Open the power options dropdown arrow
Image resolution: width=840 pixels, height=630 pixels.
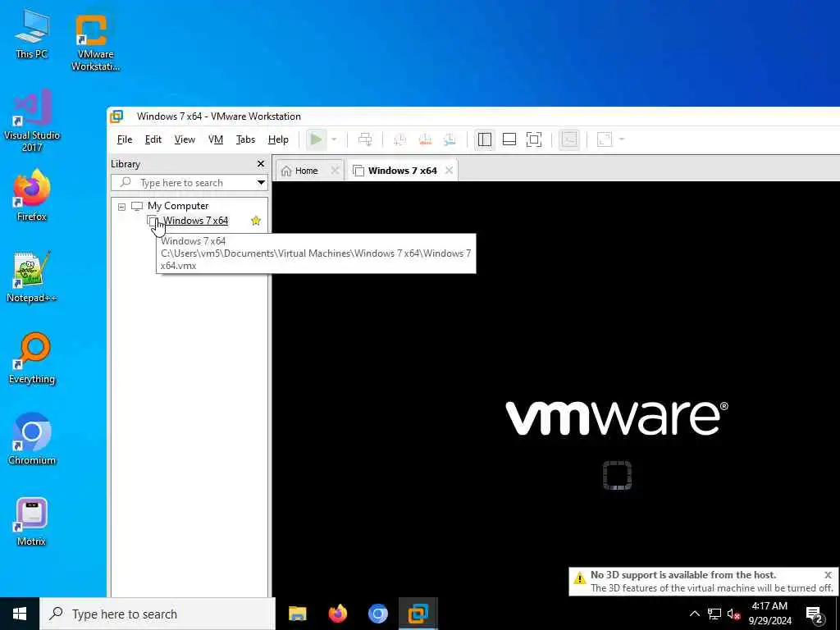334,139
